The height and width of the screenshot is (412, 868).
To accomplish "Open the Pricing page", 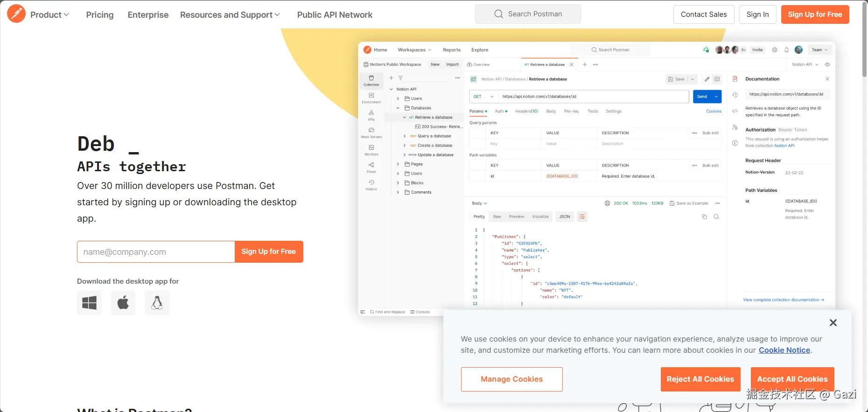I will coord(100,14).
